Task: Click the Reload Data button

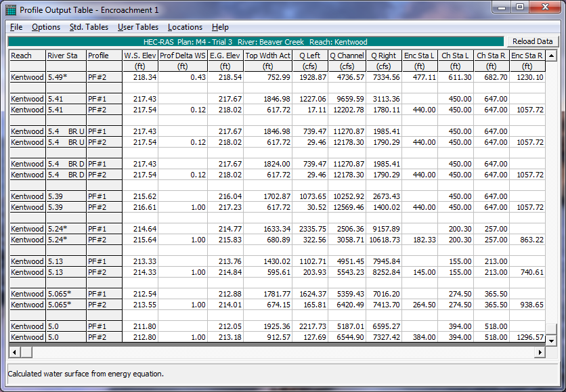Action: (532, 41)
